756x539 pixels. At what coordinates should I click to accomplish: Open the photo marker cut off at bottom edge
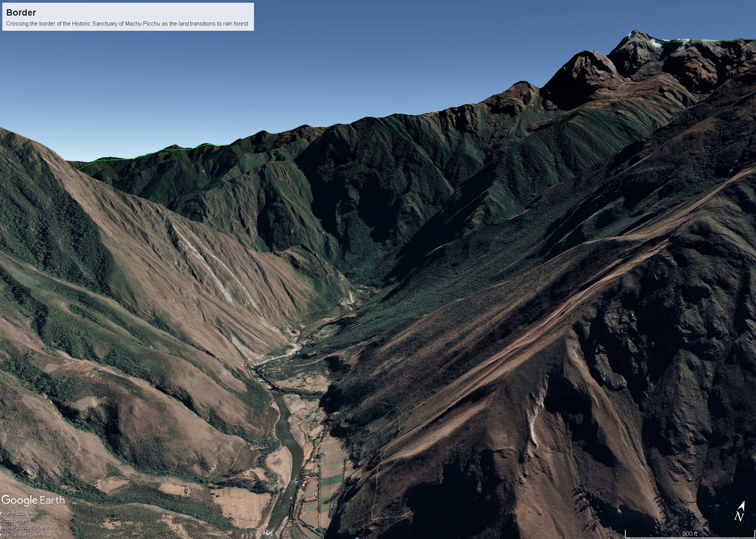click(x=357, y=538)
